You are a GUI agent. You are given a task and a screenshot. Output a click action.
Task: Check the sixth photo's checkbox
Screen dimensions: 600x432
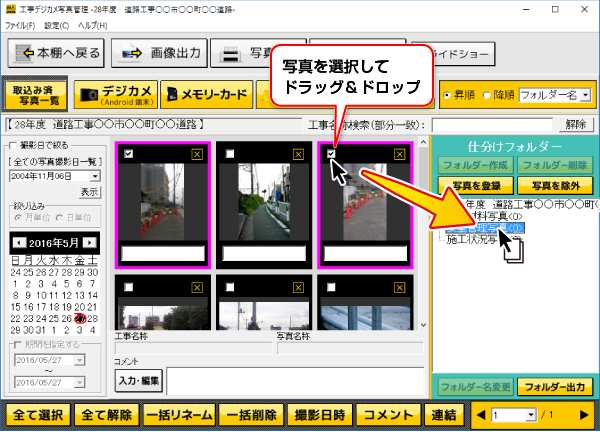click(x=331, y=287)
